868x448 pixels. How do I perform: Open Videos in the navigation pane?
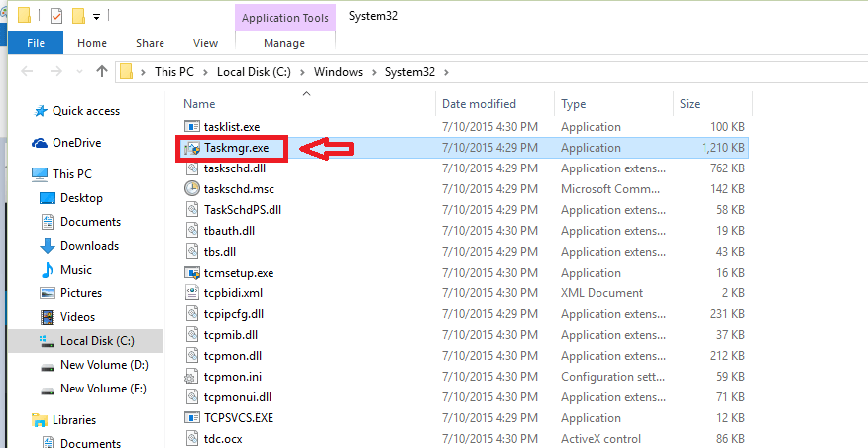77,317
